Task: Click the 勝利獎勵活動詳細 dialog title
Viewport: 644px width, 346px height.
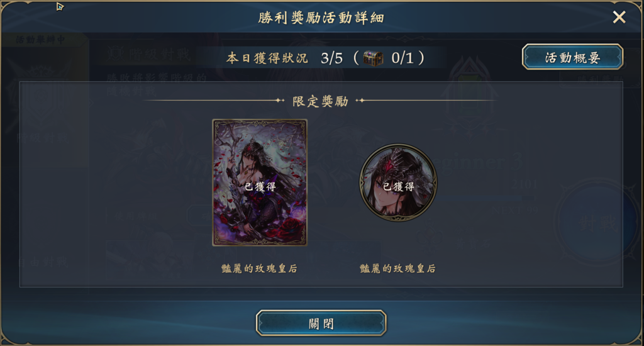Action: pyautogui.click(x=321, y=18)
